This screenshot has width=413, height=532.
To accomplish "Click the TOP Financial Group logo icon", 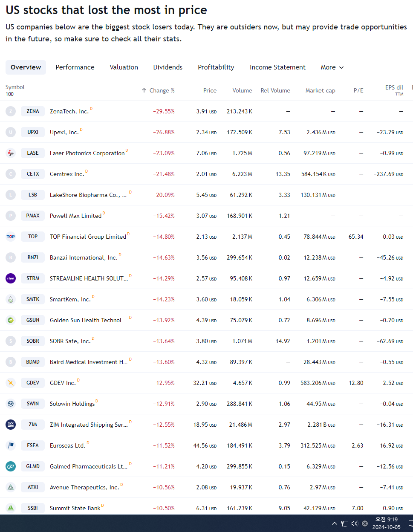I will click(x=11, y=237).
